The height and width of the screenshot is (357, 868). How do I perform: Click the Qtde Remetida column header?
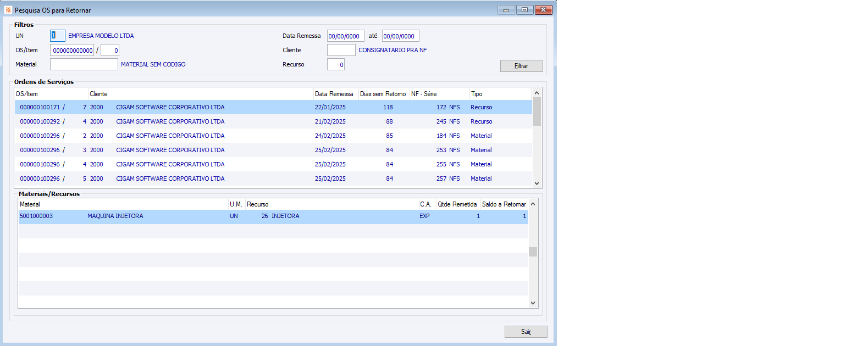(458, 204)
